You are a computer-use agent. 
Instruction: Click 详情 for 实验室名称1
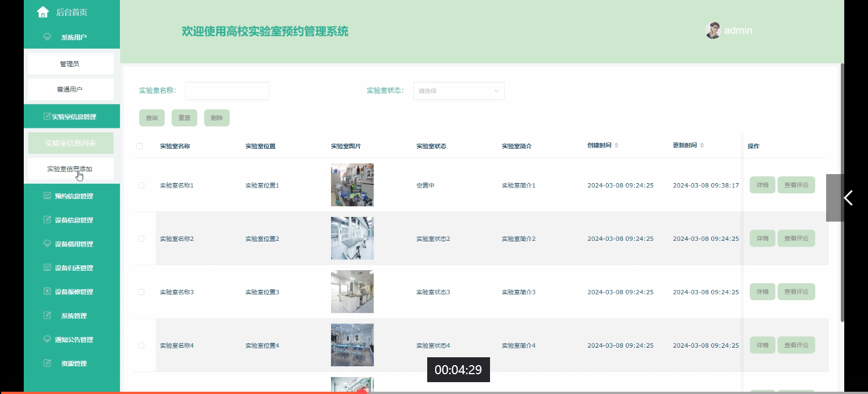[762, 185]
